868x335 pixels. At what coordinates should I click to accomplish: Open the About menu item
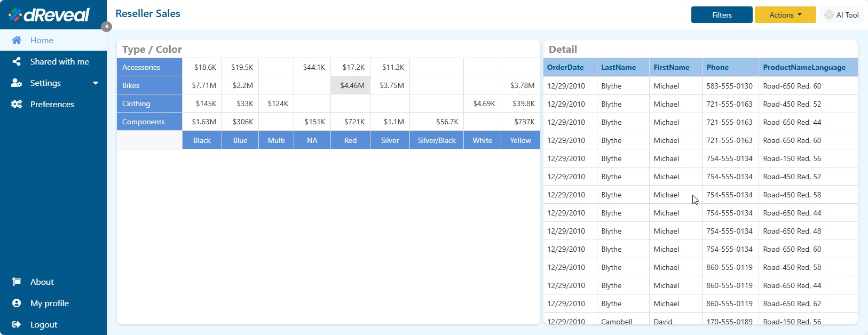click(53, 282)
